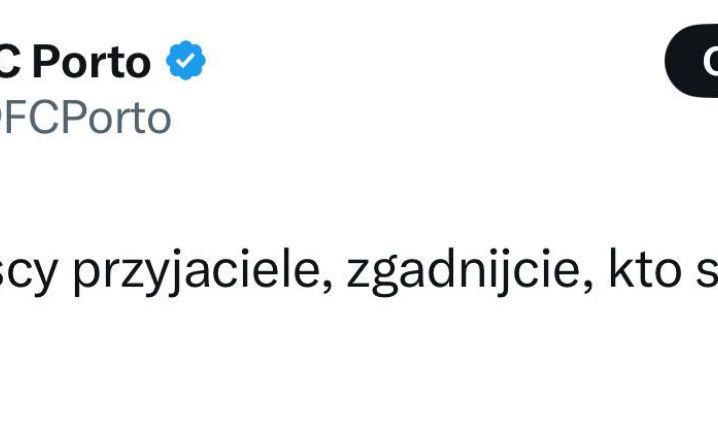Click the white letter on the black button

[x=709, y=62]
